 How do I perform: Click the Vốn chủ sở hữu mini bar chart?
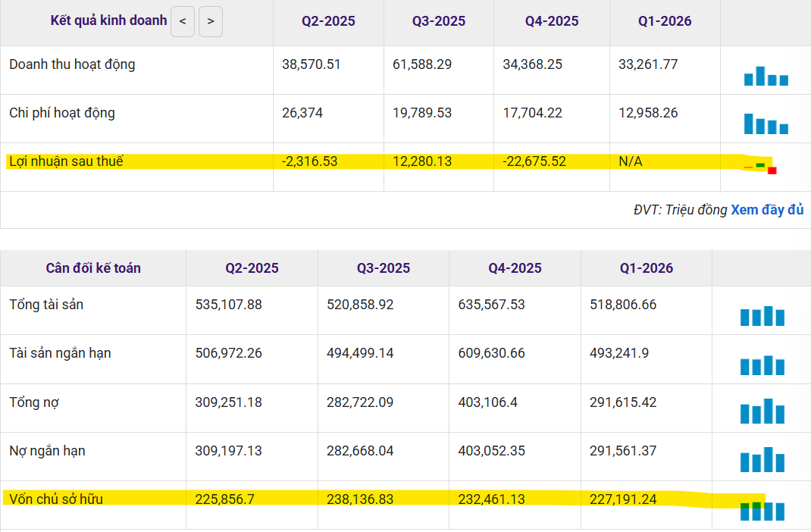tap(762, 511)
